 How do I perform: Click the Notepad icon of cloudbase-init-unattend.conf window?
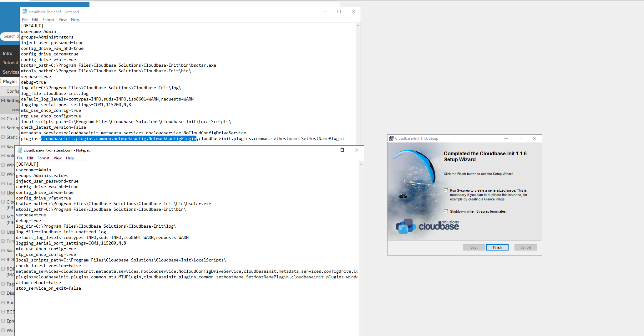pyautogui.click(x=20, y=150)
